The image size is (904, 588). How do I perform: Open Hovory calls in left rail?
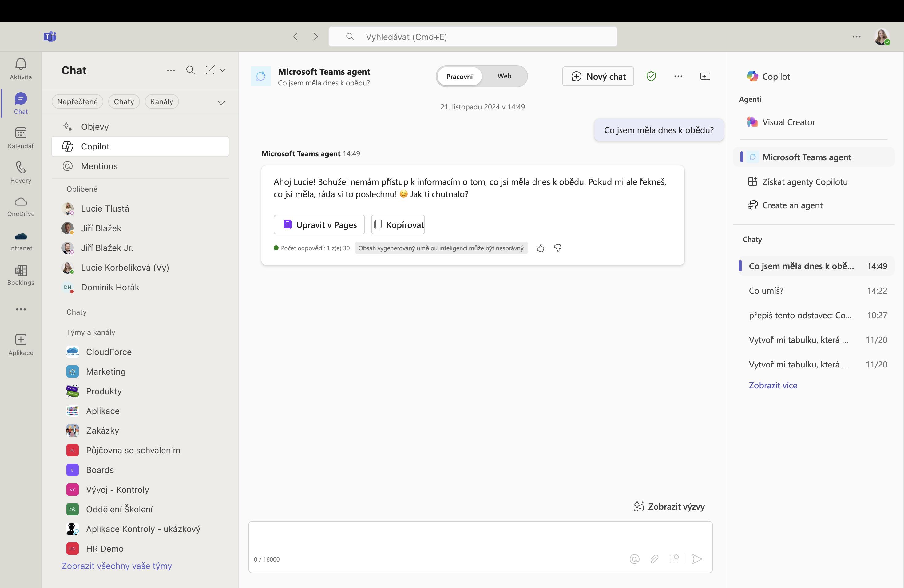(x=21, y=173)
